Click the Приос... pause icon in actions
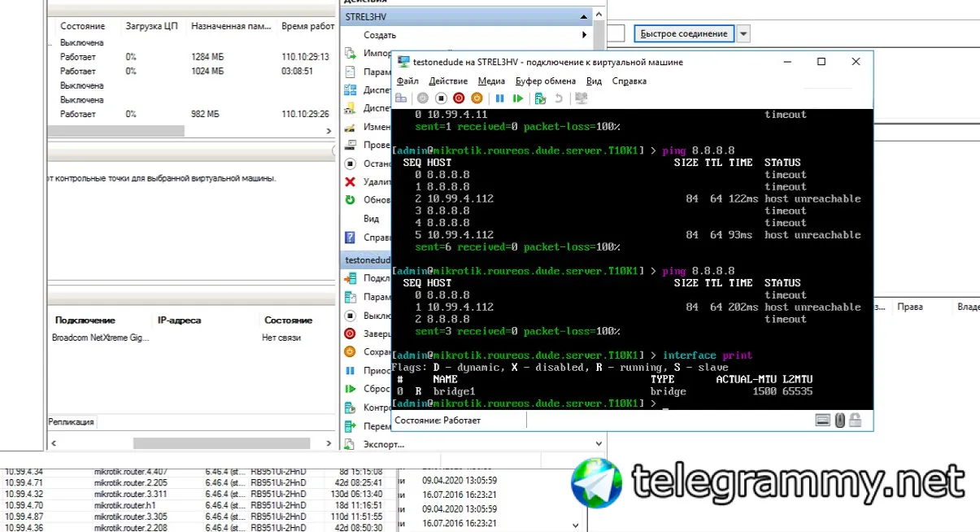The height and width of the screenshot is (532, 980). coord(351,371)
